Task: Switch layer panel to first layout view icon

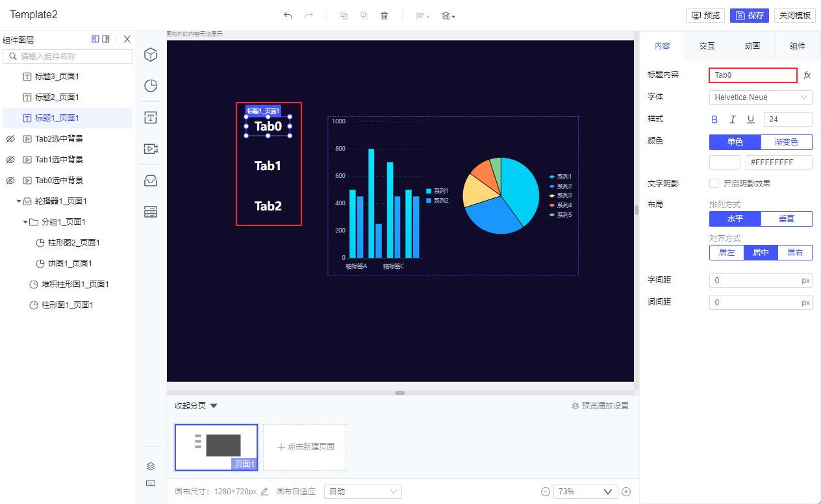Action: tap(95, 40)
